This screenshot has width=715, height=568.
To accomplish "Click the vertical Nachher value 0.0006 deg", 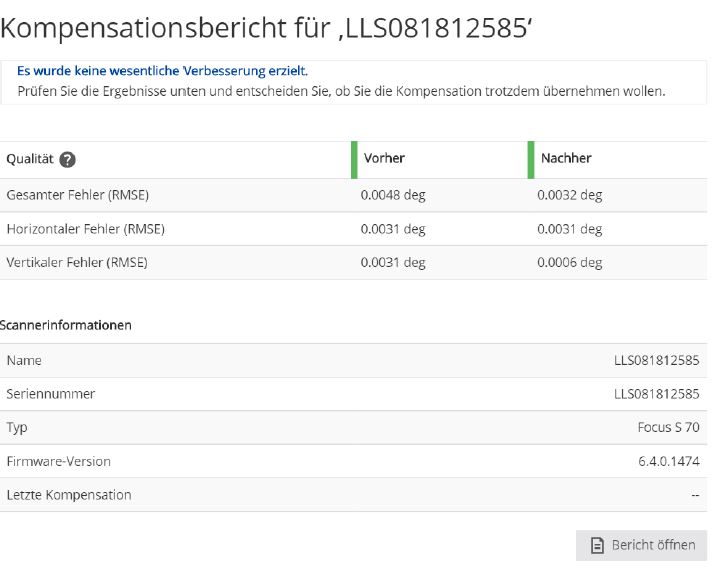I will click(x=569, y=262).
